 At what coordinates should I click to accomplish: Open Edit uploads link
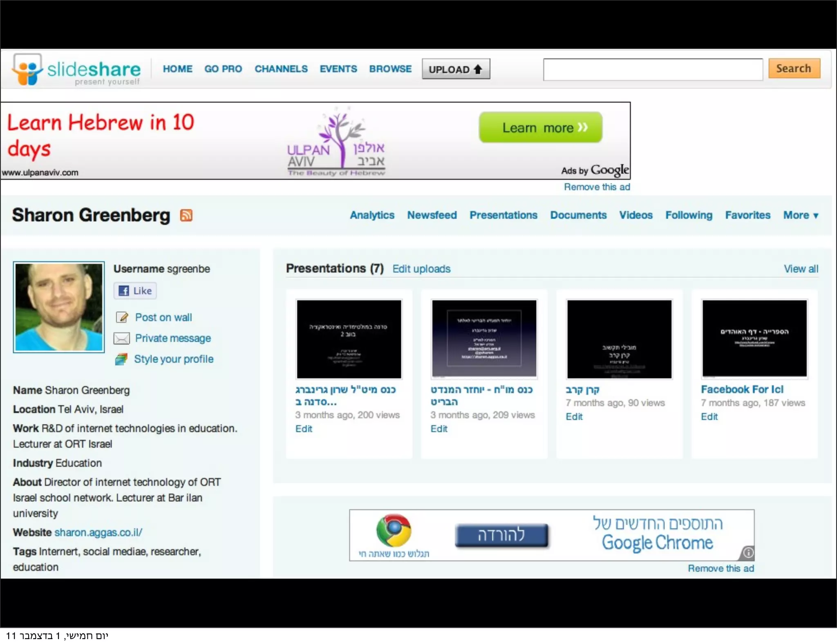[421, 269]
